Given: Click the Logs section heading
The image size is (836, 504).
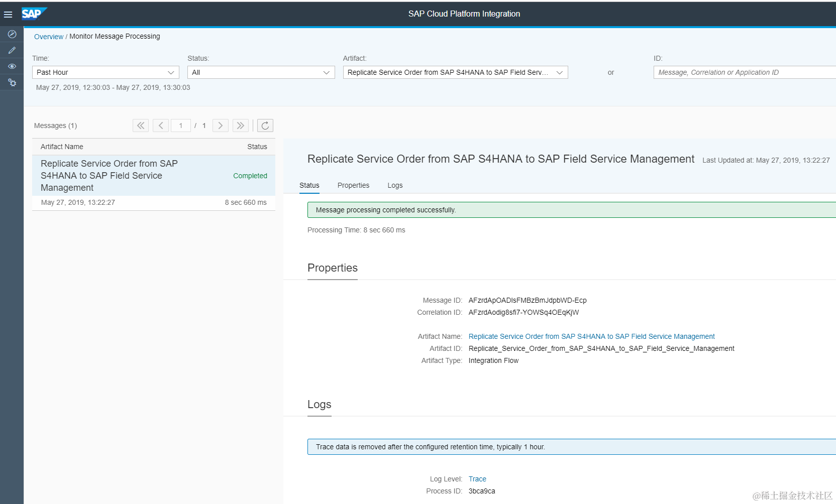Looking at the screenshot, I should (x=320, y=404).
